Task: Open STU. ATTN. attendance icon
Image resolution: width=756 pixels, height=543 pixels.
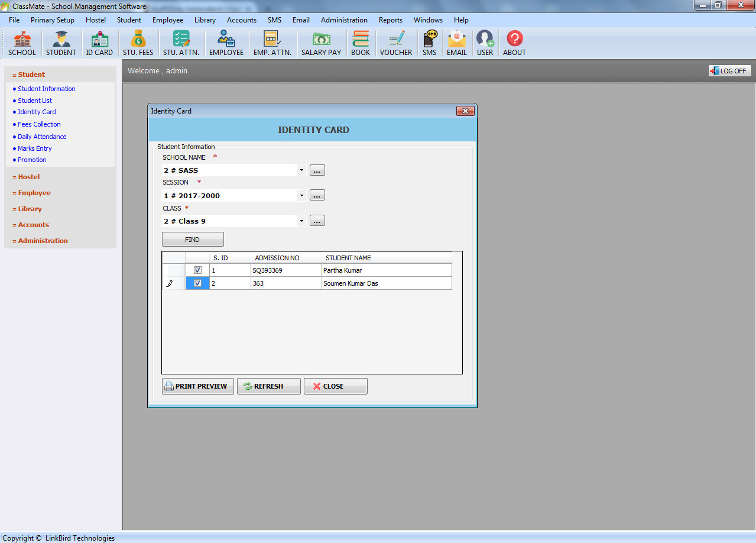Action: pos(180,42)
